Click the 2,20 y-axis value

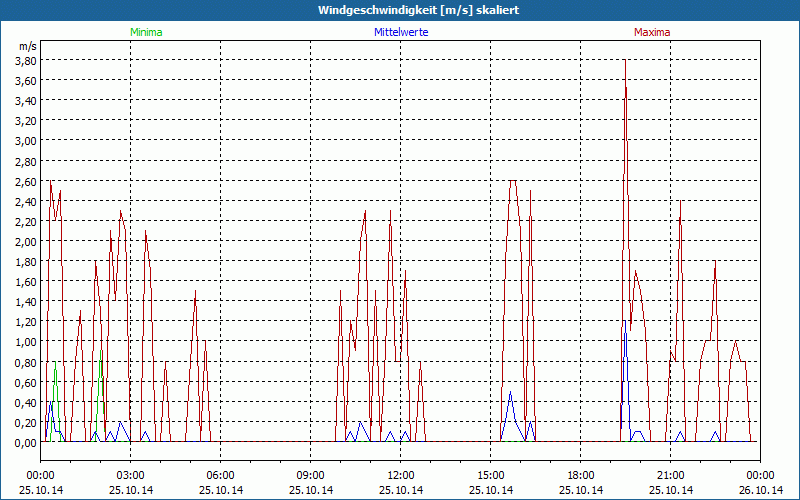[26, 221]
